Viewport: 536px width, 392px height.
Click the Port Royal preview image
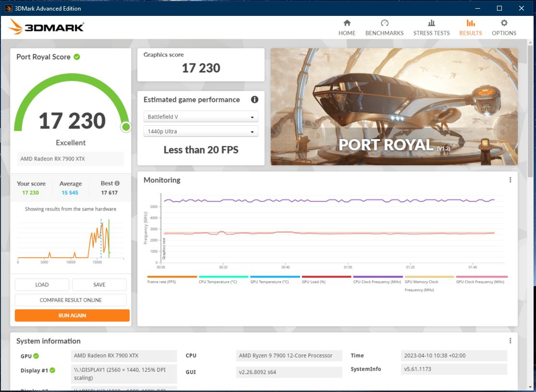[394, 106]
